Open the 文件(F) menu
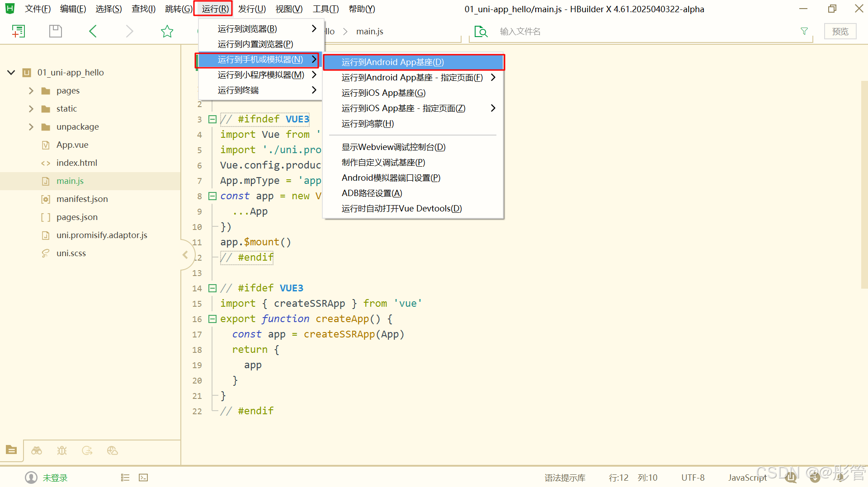Viewport: 868px width, 487px height. click(38, 9)
